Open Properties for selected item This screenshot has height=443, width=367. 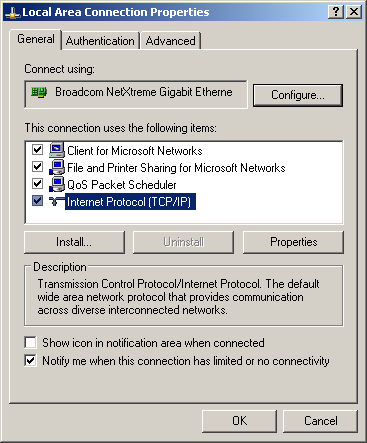coord(293,242)
